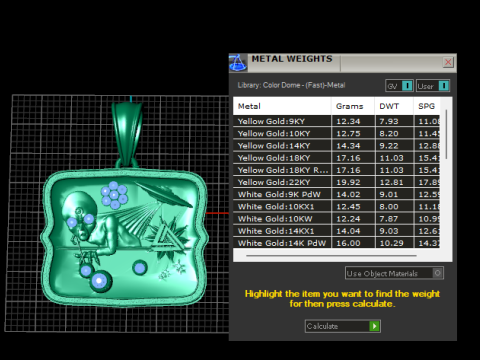Select the Yellow Gold:22KY row

tap(336, 182)
